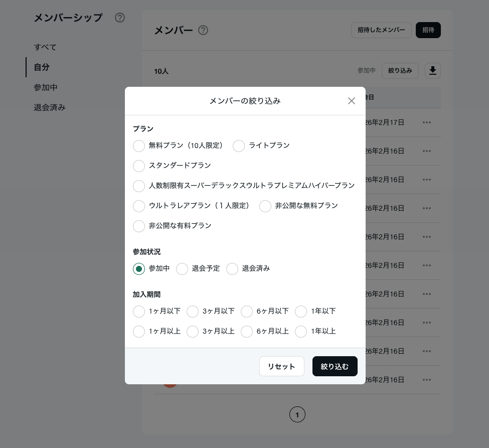Click the member list download icon
The height and width of the screenshot is (448, 489).
[432, 71]
